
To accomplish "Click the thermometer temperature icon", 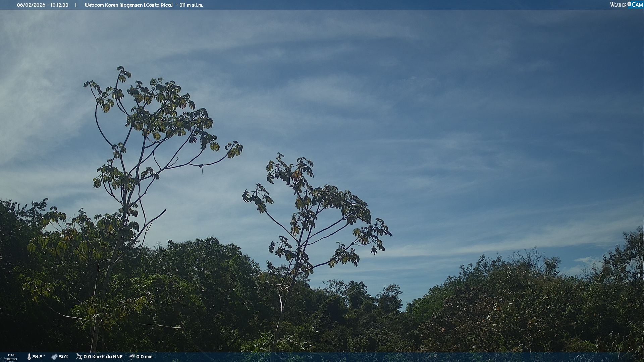I will pos(29,357).
